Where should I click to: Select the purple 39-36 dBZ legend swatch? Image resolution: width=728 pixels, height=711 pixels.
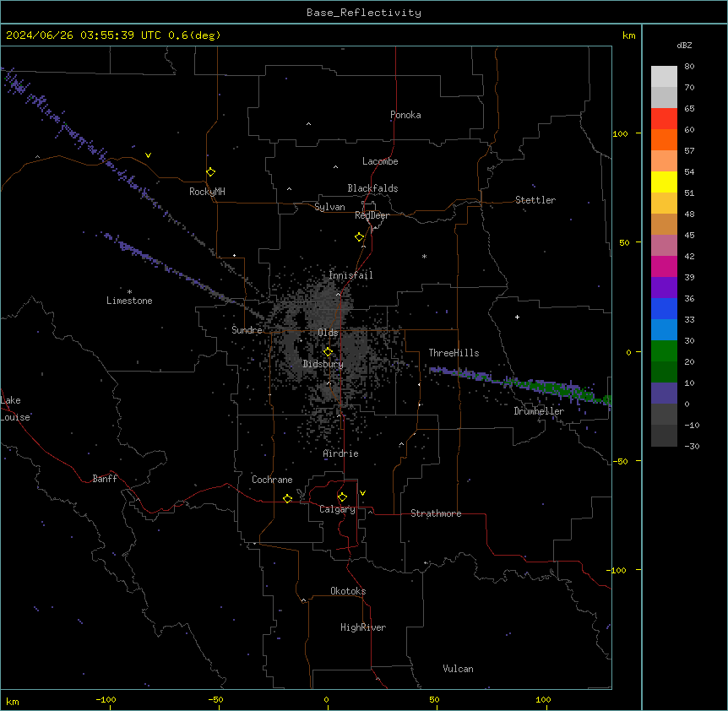click(x=664, y=288)
